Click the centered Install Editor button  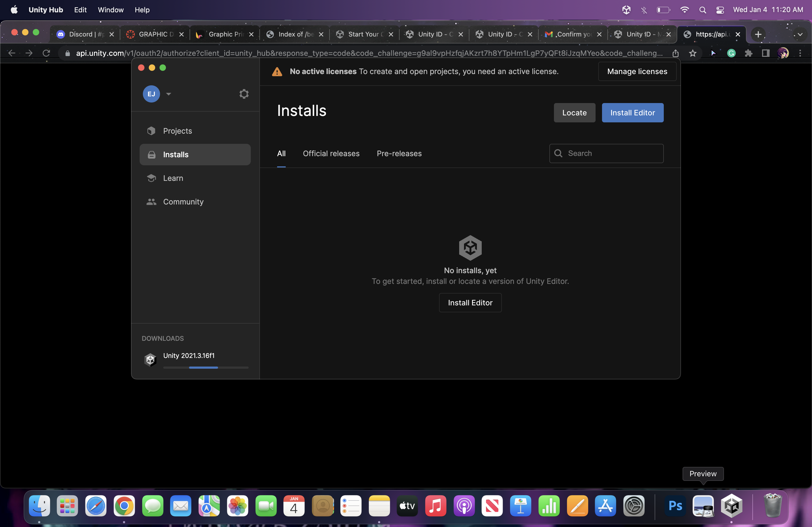[x=470, y=303]
